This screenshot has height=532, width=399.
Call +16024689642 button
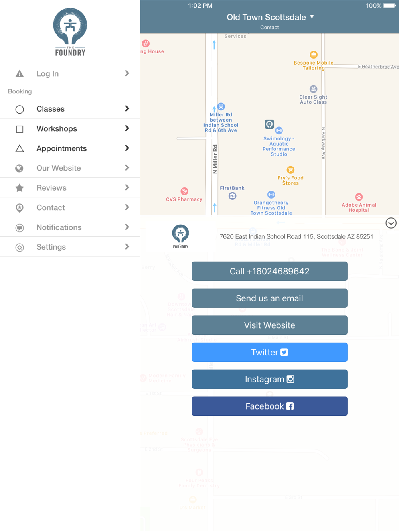coord(269,271)
